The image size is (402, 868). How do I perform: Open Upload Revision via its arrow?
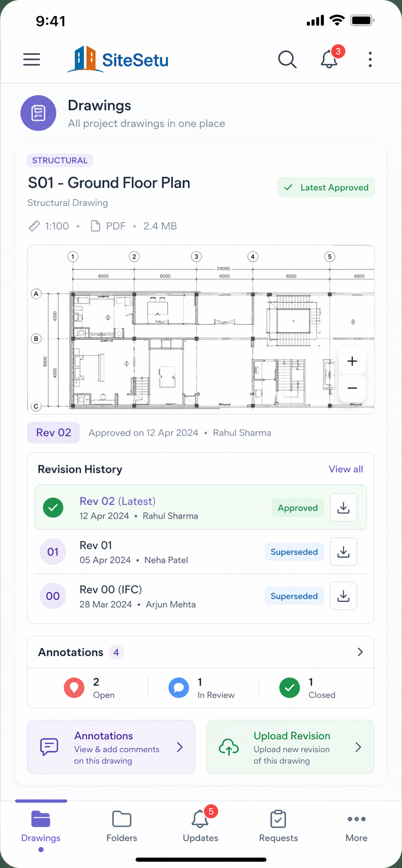[358, 747]
